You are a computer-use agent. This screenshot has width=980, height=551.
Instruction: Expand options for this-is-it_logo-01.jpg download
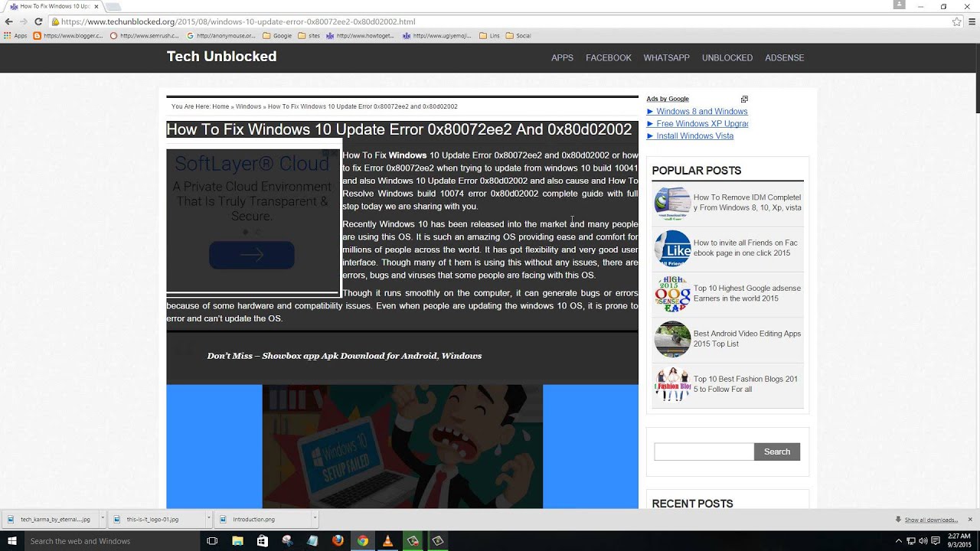click(207, 518)
